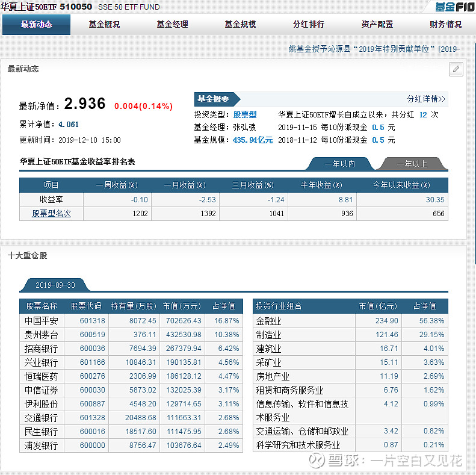
Task: Click stock code 600016 for 民生银行
Action: point(92,431)
